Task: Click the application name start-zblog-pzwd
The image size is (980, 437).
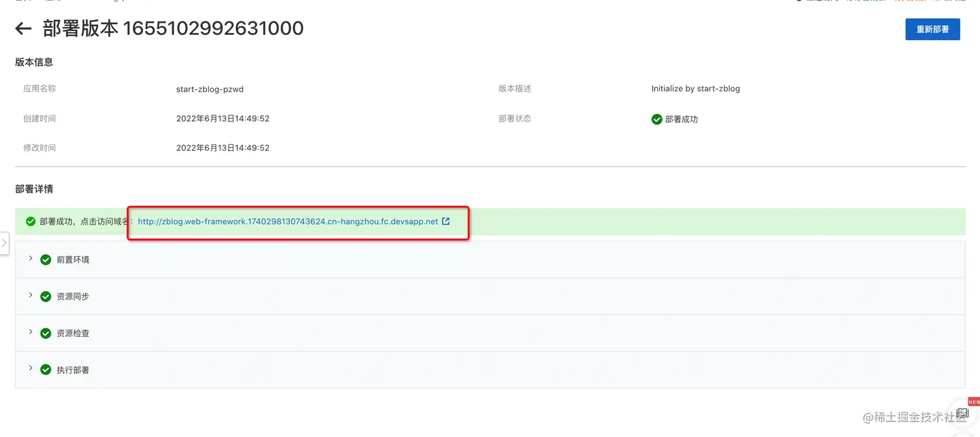Action: [x=210, y=89]
